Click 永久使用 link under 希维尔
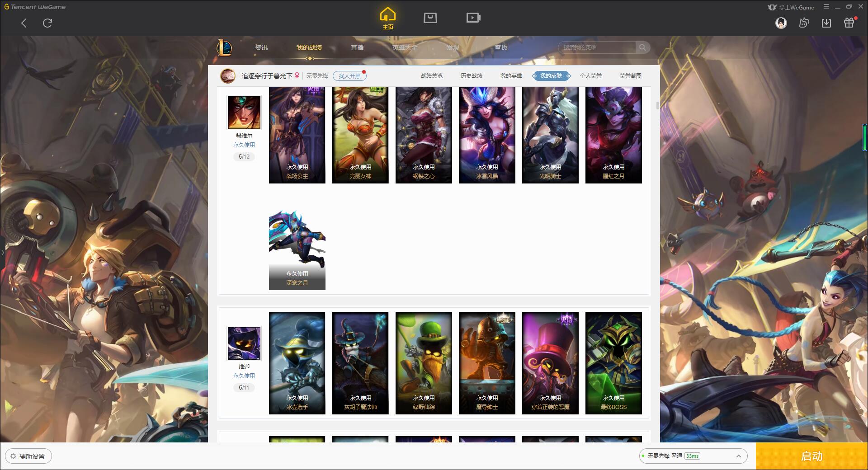This screenshot has width=868, height=470. (244, 145)
